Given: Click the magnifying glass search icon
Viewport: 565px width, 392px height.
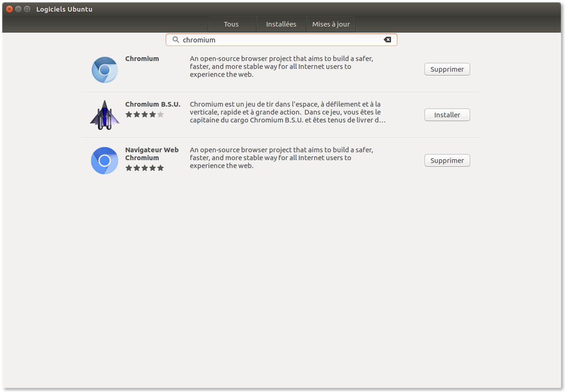Looking at the screenshot, I should pyautogui.click(x=175, y=40).
